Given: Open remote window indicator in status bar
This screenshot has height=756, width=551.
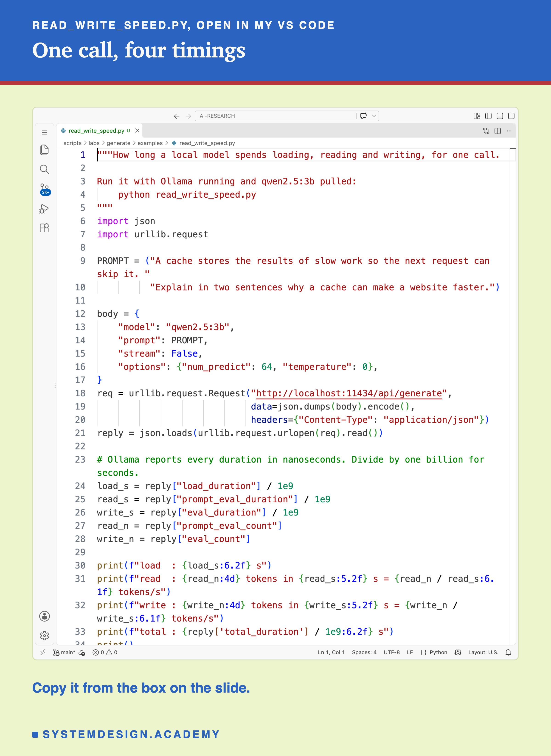Looking at the screenshot, I should (x=43, y=652).
